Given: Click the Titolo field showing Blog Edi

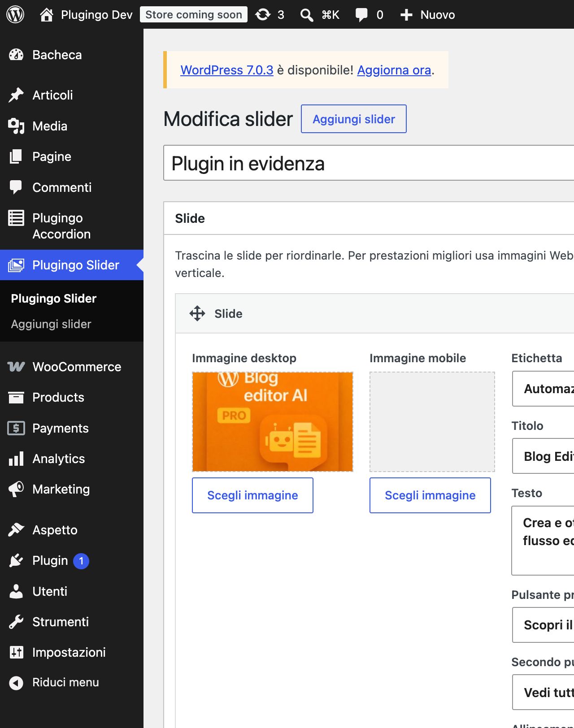Looking at the screenshot, I should [543, 456].
